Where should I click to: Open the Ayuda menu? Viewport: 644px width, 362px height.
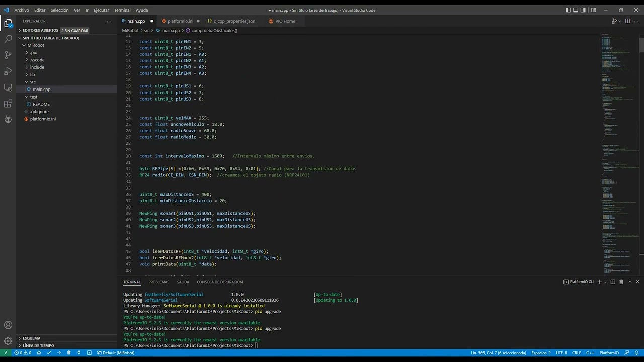point(142,10)
